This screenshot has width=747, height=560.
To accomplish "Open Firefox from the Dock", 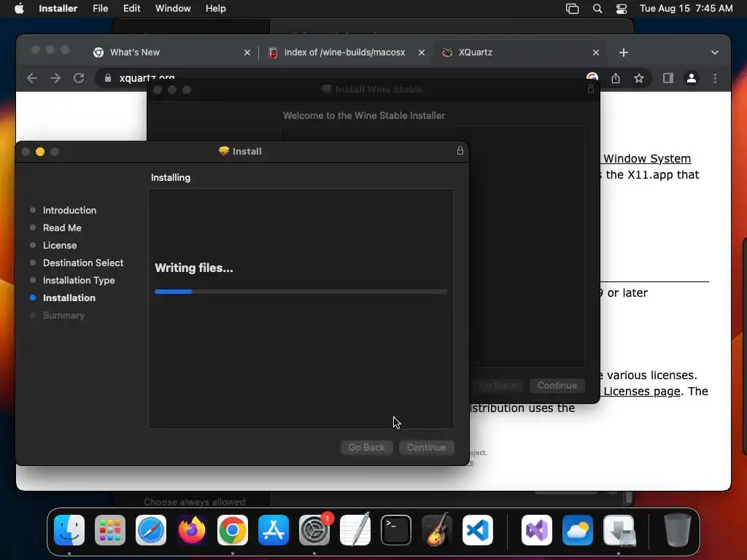I will coord(192,530).
